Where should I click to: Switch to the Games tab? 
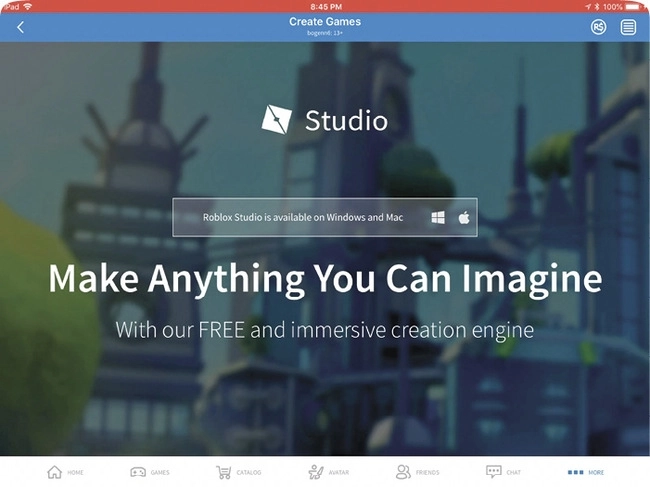click(x=151, y=472)
